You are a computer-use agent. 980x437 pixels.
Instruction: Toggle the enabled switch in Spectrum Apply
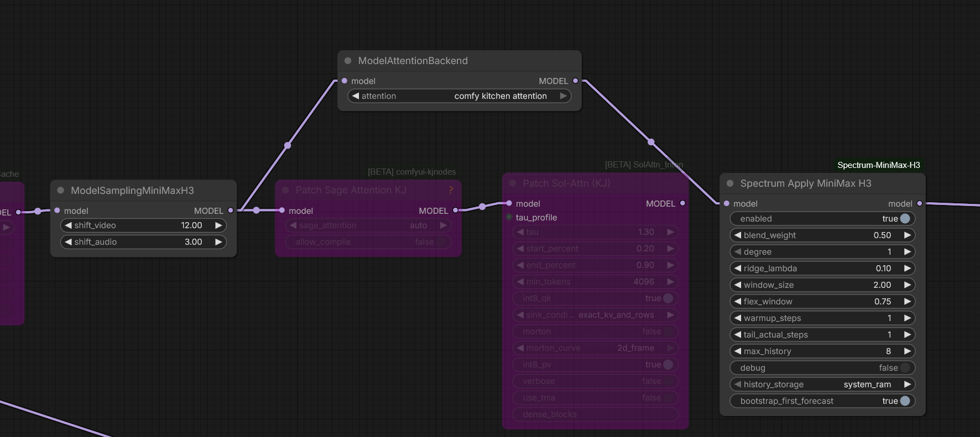905,219
